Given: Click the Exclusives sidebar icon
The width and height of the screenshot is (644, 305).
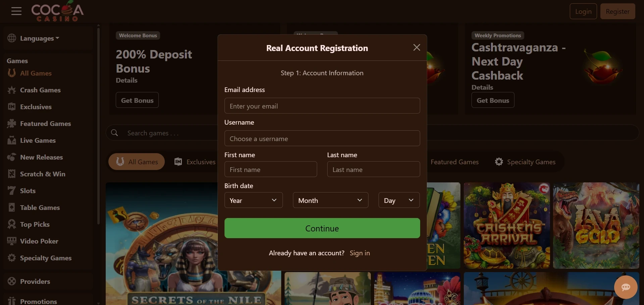Looking at the screenshot, I should point(12,107).
